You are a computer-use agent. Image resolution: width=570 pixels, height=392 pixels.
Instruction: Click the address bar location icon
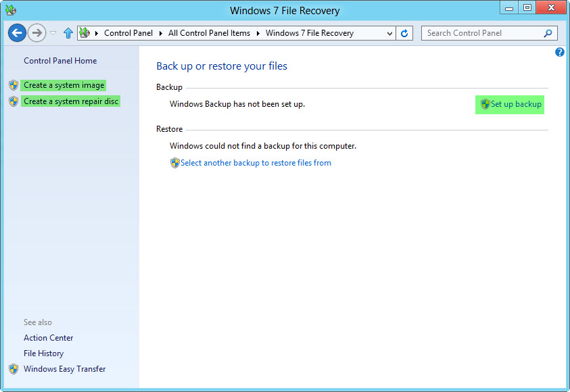tap(85, 32)
